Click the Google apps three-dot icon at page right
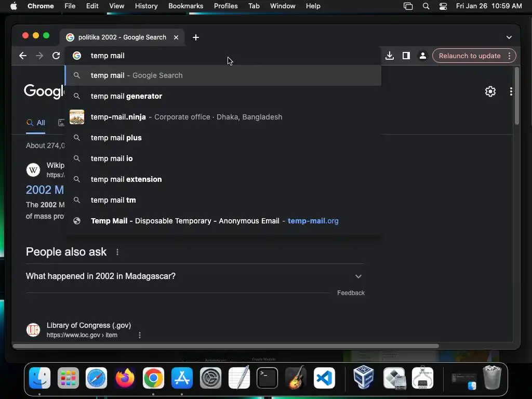This screenshot has height=399, width=532. (x=511, y=91)
